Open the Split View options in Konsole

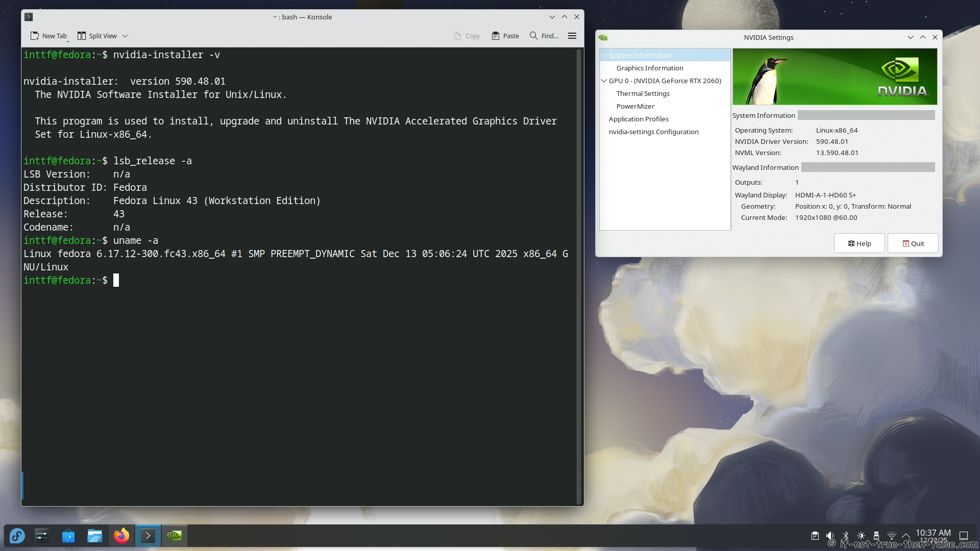(x=102, y=36)
